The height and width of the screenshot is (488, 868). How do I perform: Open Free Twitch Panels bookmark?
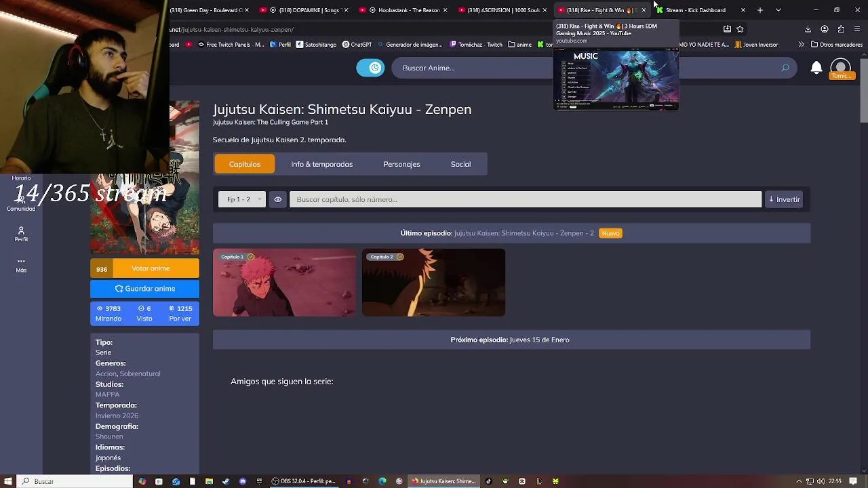tap(231, 45)
